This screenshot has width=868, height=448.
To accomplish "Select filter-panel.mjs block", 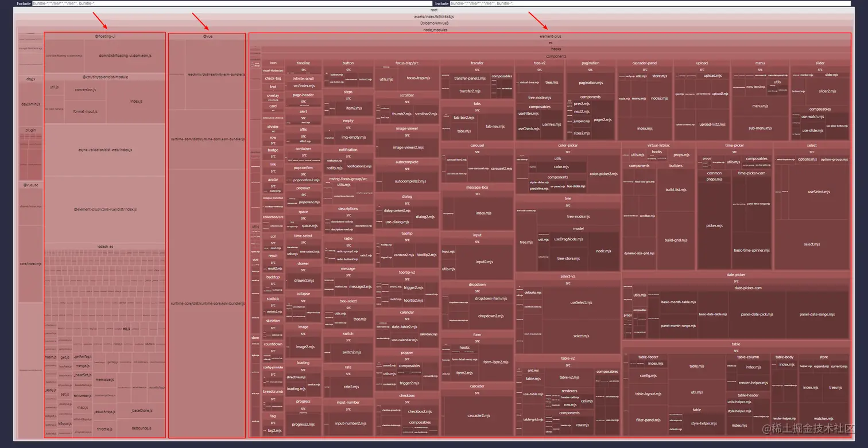I will (648, 420).
